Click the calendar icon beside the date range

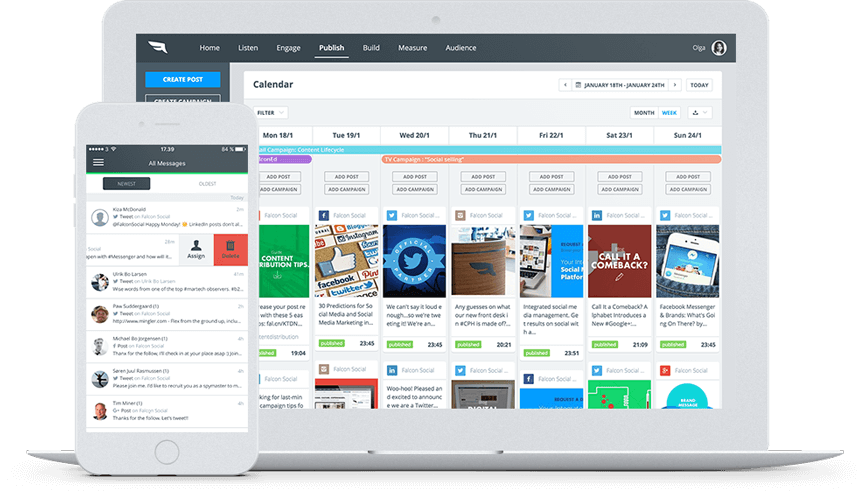point(578,85)
